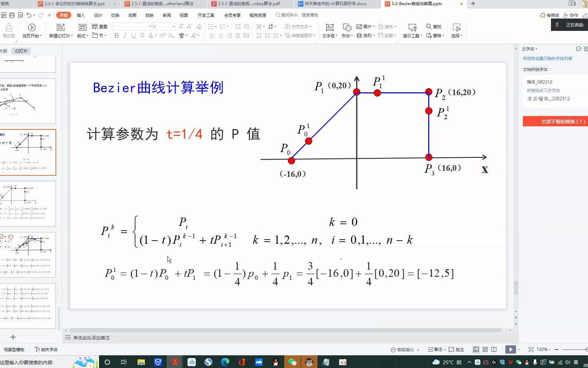Click the 智能美化 smart beautify icon
This screenshot has width=588, height=368.
coord(405,349)
